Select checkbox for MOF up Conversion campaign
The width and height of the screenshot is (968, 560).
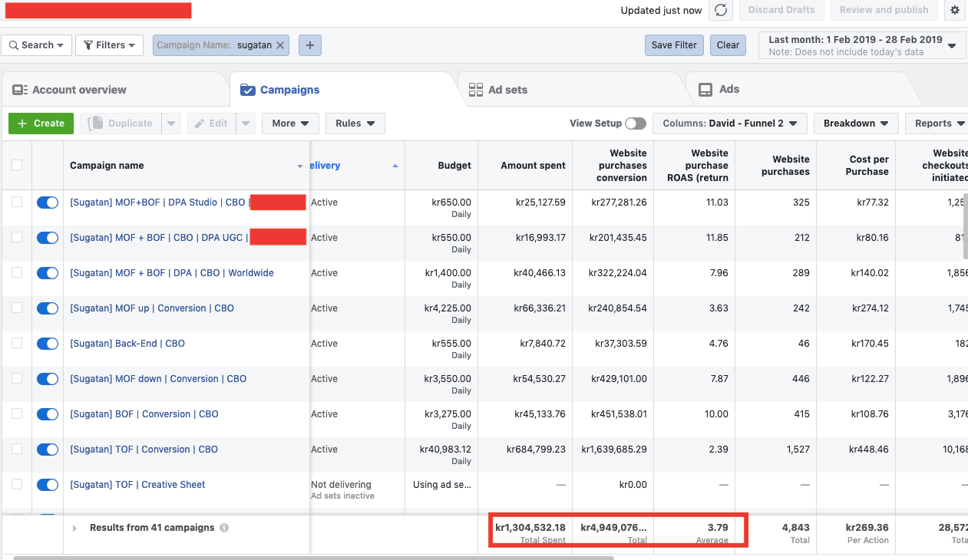click(17, 308)
